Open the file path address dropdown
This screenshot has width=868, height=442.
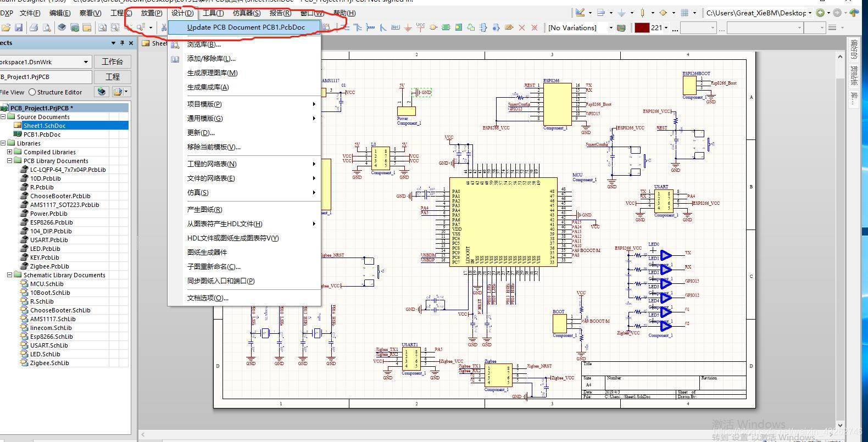tap(810, 12)
